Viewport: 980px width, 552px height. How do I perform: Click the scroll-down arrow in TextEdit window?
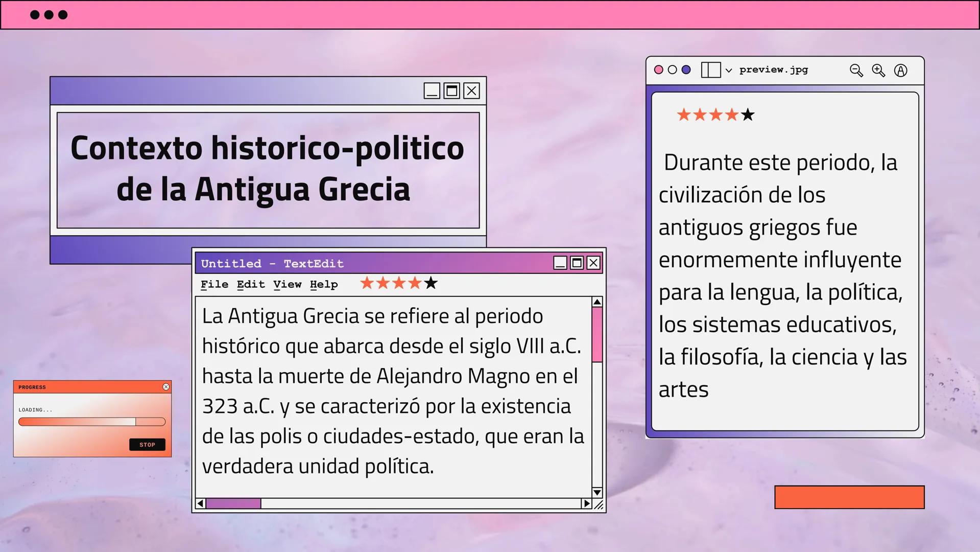click(x=596, y=492)
